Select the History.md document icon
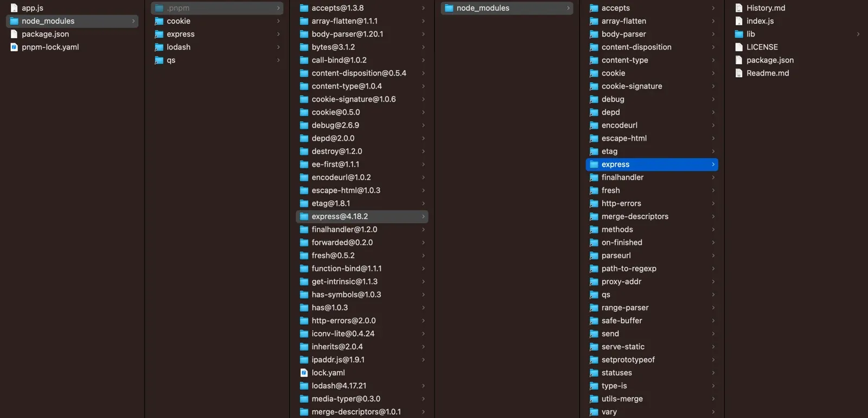Screen dimensions: 868x418 (x=739, y=8)
